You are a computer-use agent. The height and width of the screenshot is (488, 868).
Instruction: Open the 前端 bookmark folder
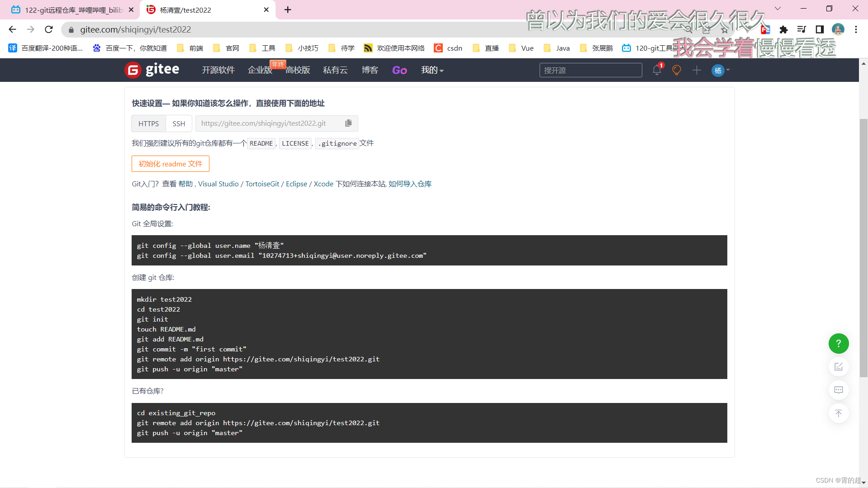coord(190,48)
